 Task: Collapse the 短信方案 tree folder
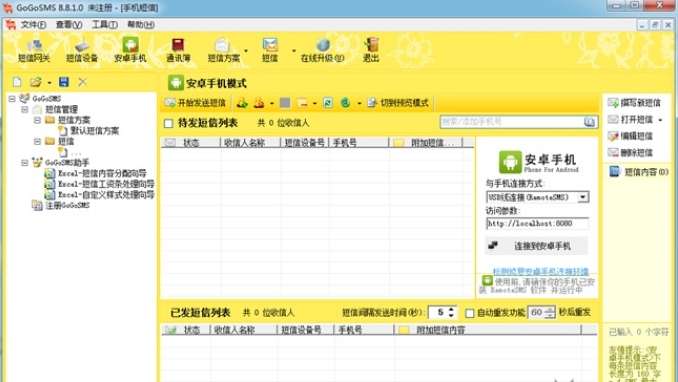(x=37, y=120)
